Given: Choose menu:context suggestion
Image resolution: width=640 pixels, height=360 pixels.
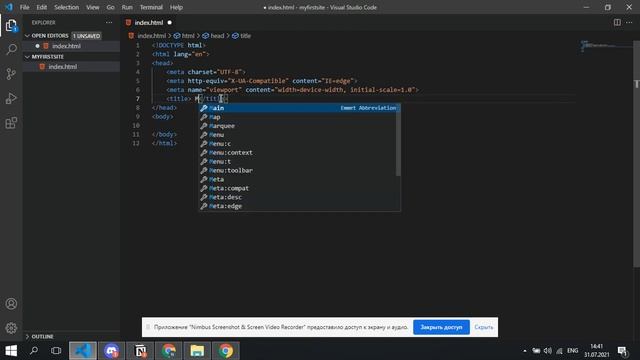Looking at the screenshot, I should pyautogui.click(x=298, y=153).
